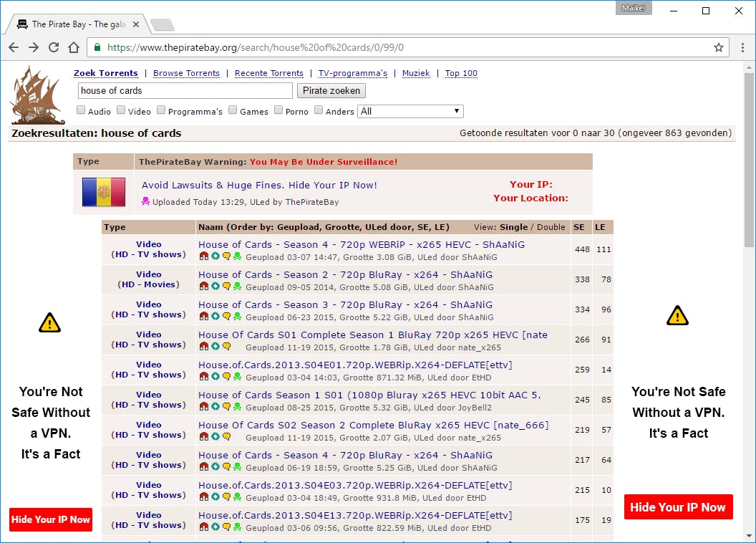Click the browser forward arrow

pyautogui.click(x=33, y=47)
